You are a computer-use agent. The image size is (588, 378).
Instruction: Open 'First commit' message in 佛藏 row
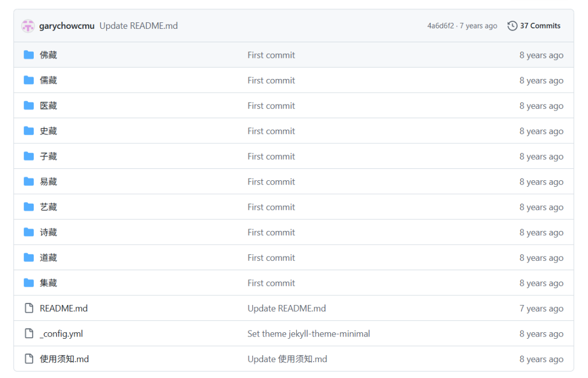pos(271,55)
